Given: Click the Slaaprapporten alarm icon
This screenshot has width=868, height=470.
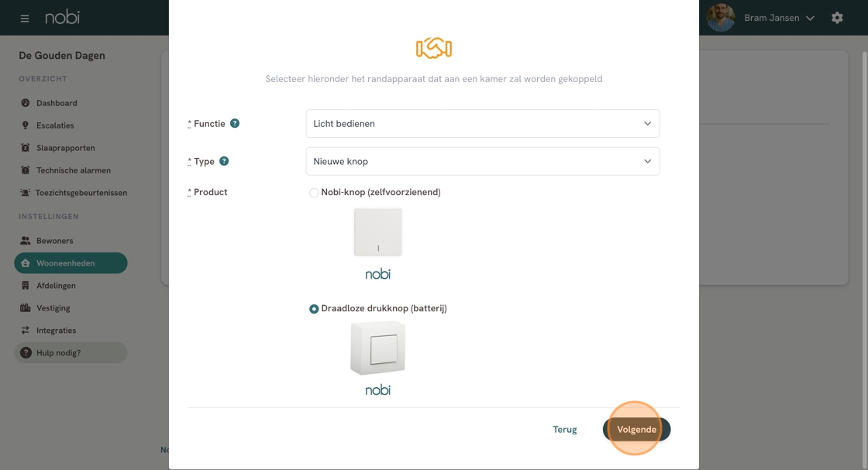Looking at the screenshot, I should pyautogui.click(x=25, y=148).
